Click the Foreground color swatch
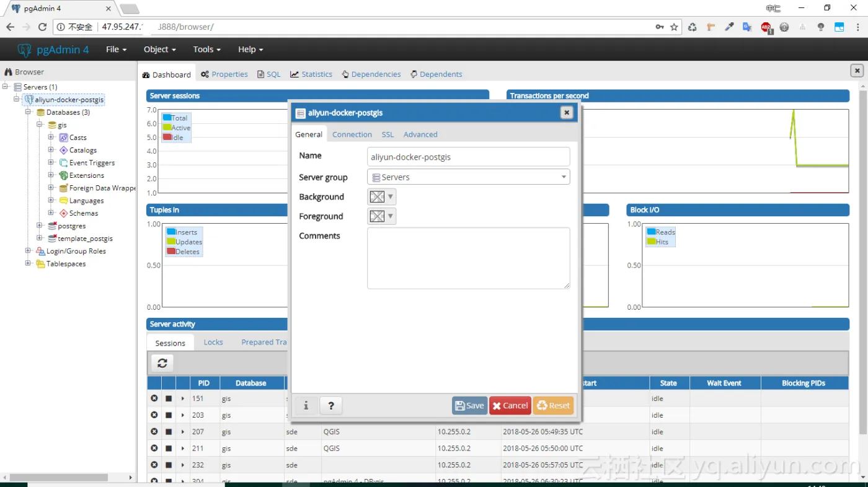Image resolution: width=868 pixels, height=487 pixels. click(377, 216)
